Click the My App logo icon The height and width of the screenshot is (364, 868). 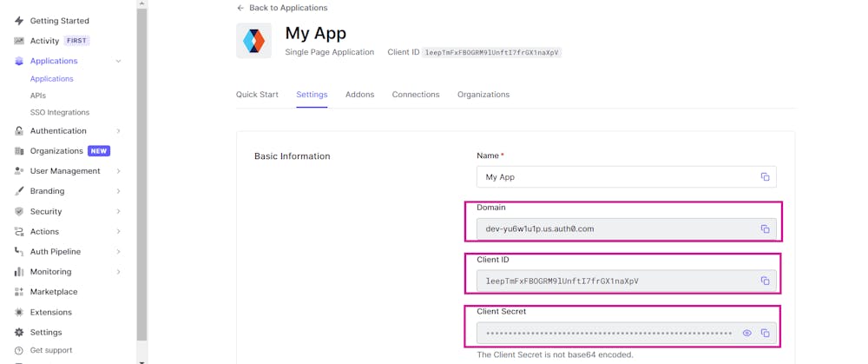[x=253, y=41]
